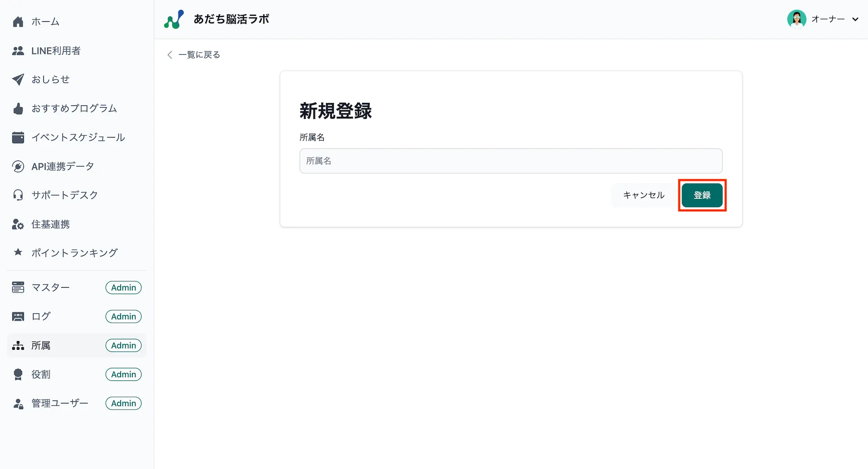Click the キャンセル cancel button
Image resolution: width=868 pixels, height=469 pixels.
point(643,195)
